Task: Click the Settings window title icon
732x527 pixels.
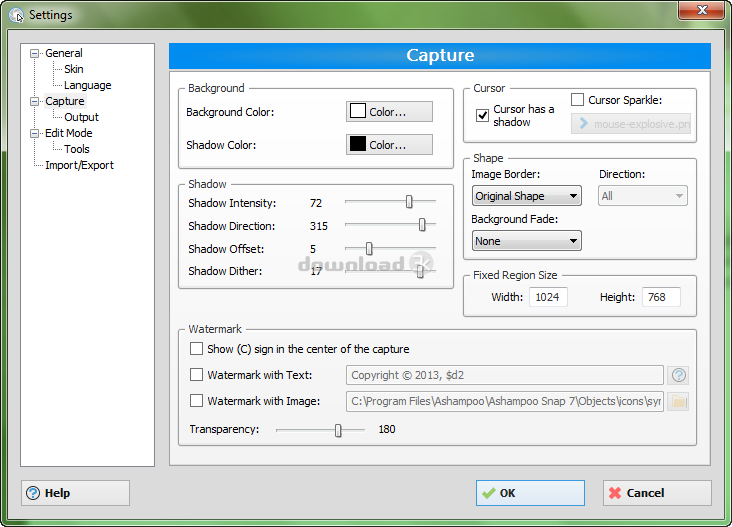Action: coord(16,15)
